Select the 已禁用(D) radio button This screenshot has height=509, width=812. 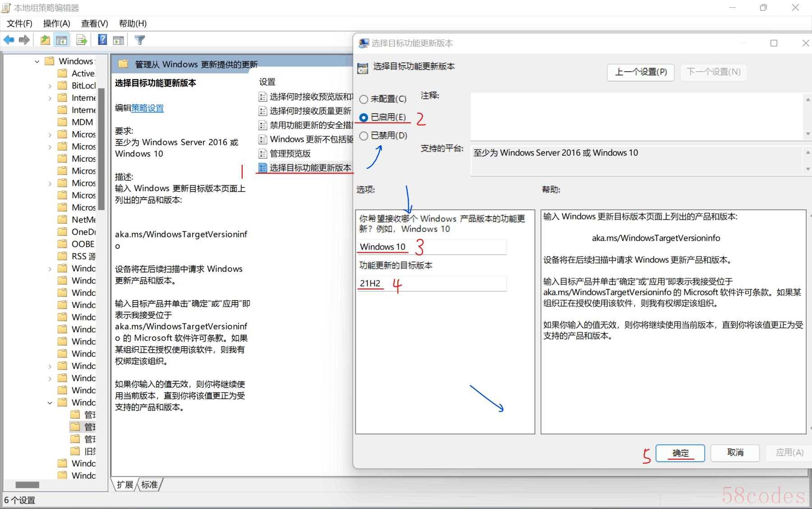[364, 136]
